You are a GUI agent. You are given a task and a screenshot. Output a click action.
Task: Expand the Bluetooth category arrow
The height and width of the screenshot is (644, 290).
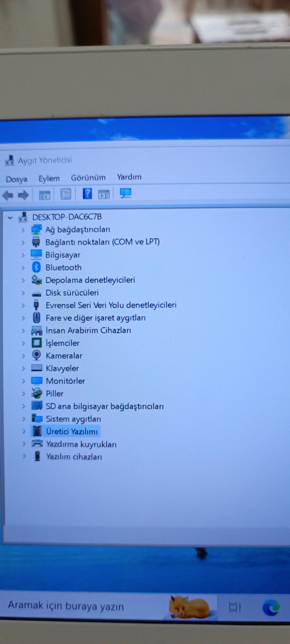(x=23, y=268)
